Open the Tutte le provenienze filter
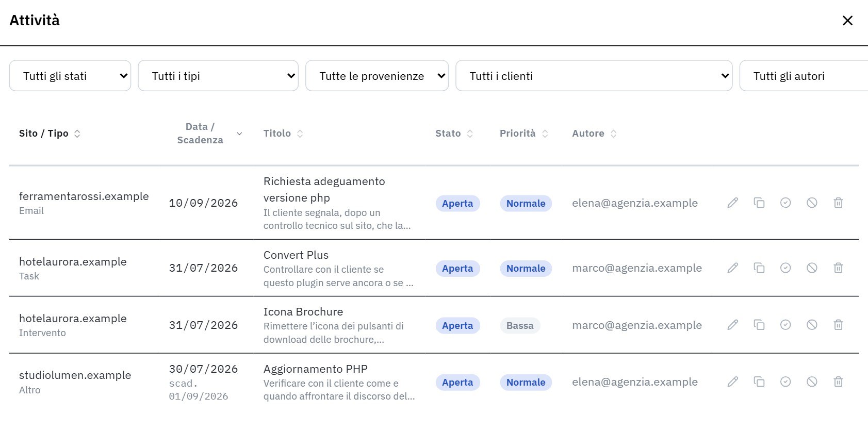The image size is (868, 431). (377, 76)
